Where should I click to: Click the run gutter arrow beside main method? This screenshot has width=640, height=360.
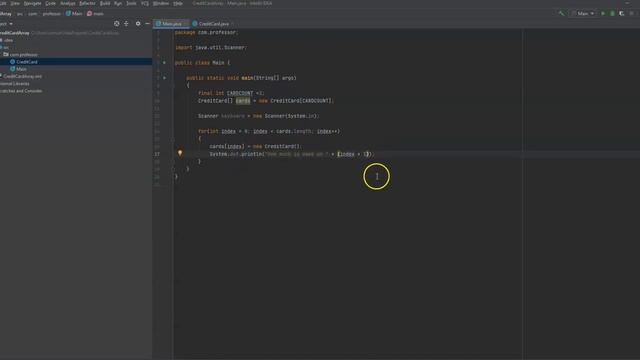(x=164, y=78)
